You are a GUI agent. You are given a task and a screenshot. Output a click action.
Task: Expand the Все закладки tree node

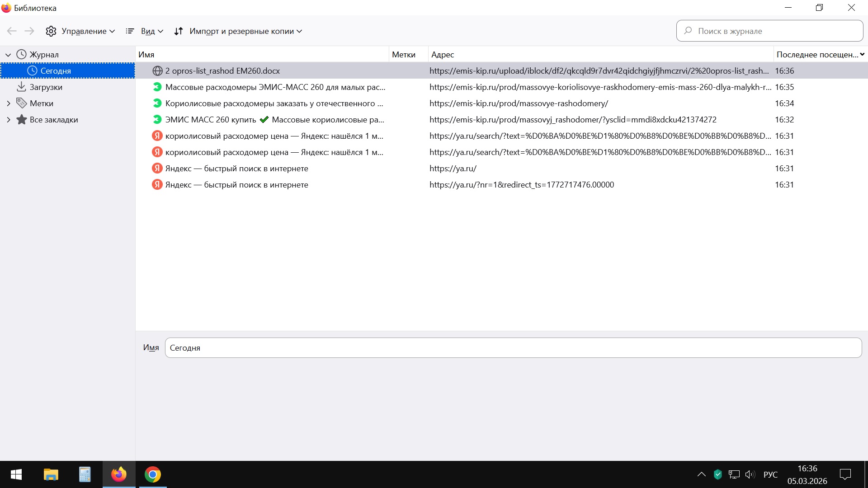click(x=8, y=120)
